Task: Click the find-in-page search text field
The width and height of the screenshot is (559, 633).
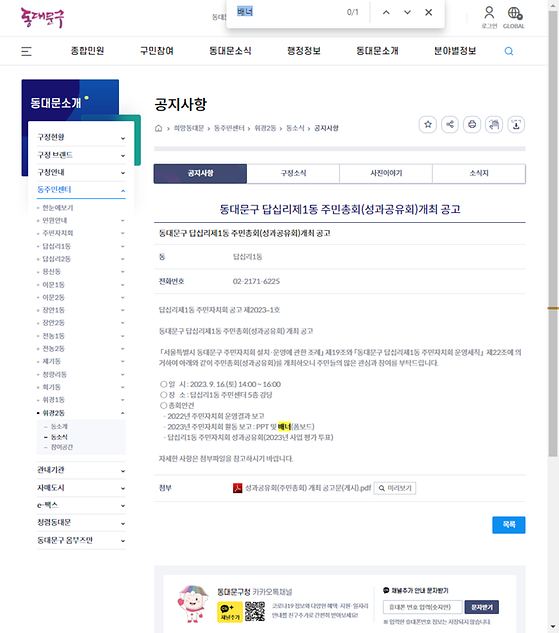Action: [x=289, y=12]
